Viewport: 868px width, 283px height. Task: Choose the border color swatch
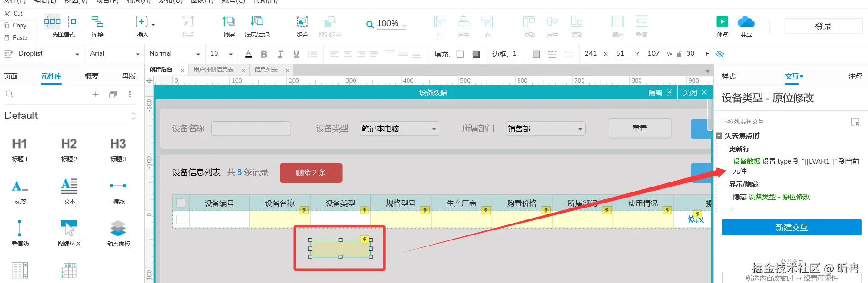point(536,54)
